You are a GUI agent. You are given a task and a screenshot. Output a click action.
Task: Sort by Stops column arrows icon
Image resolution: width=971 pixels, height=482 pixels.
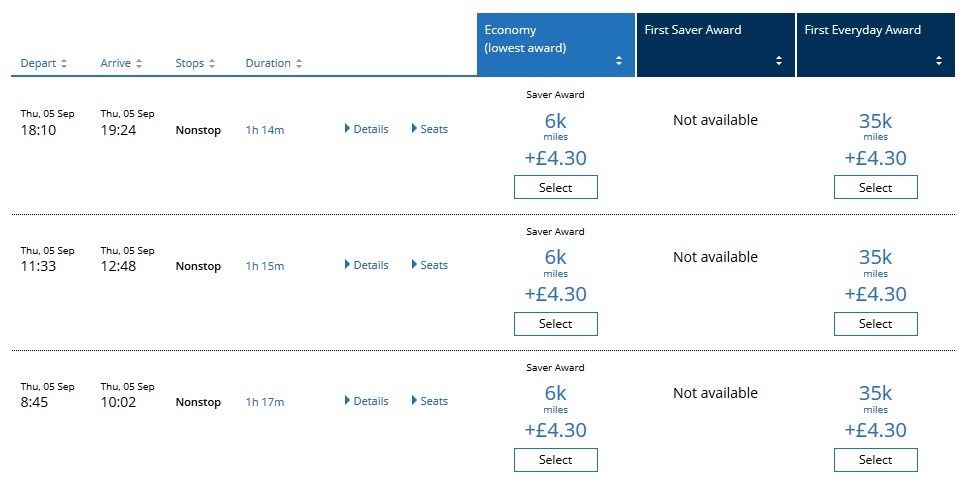point(212,64)
